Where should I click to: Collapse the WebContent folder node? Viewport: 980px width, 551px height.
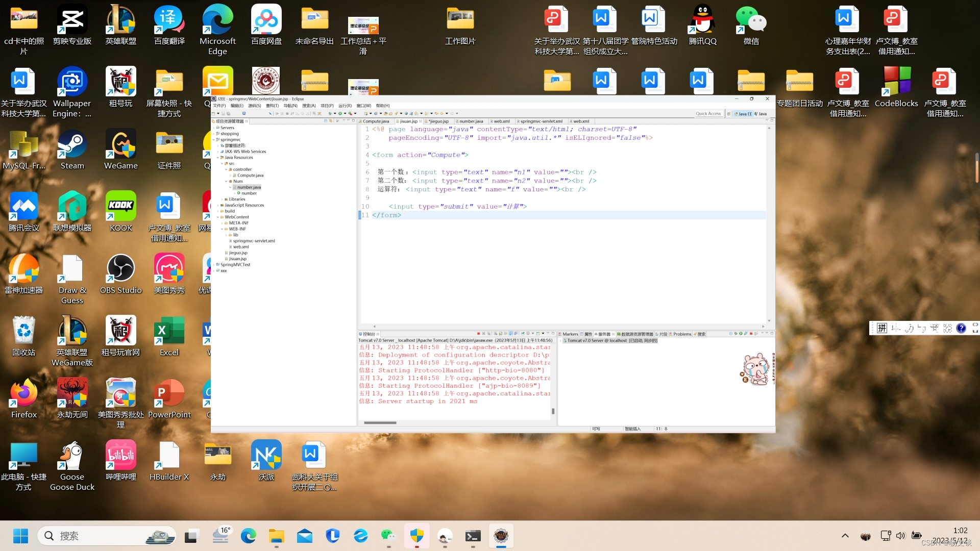point(218,217)
